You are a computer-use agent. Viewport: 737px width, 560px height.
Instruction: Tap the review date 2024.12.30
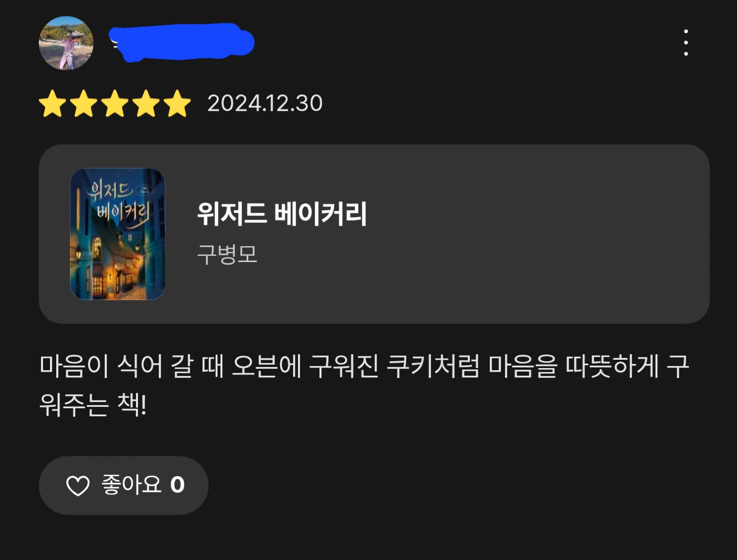pos(265,103)
